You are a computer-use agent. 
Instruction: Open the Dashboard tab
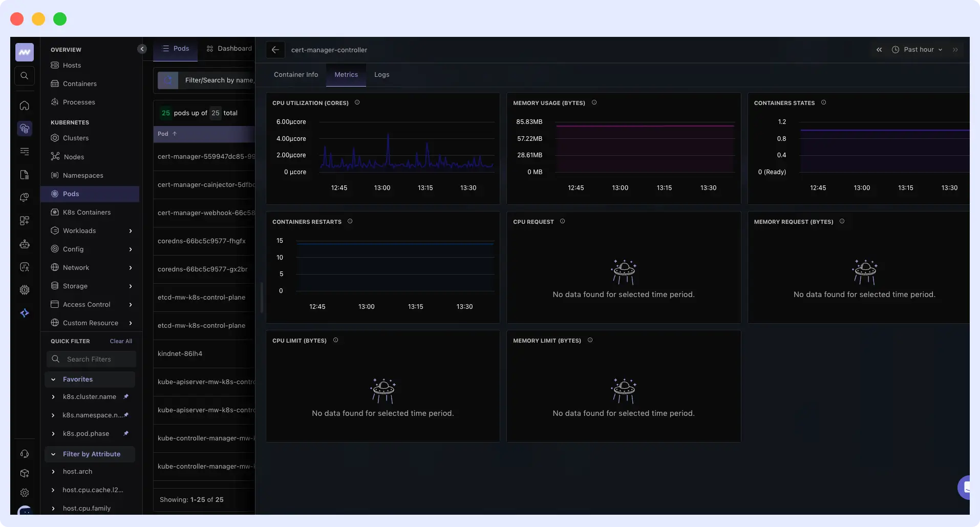[229, 49]
